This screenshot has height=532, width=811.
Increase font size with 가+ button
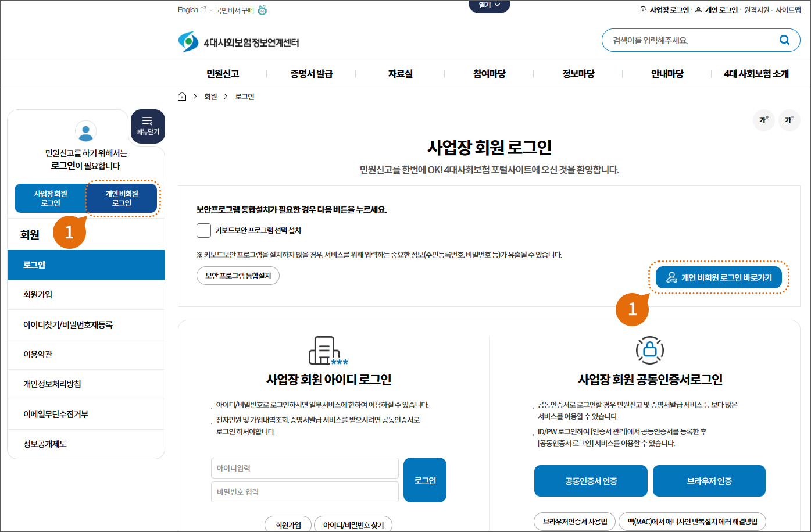pos(764,120)
